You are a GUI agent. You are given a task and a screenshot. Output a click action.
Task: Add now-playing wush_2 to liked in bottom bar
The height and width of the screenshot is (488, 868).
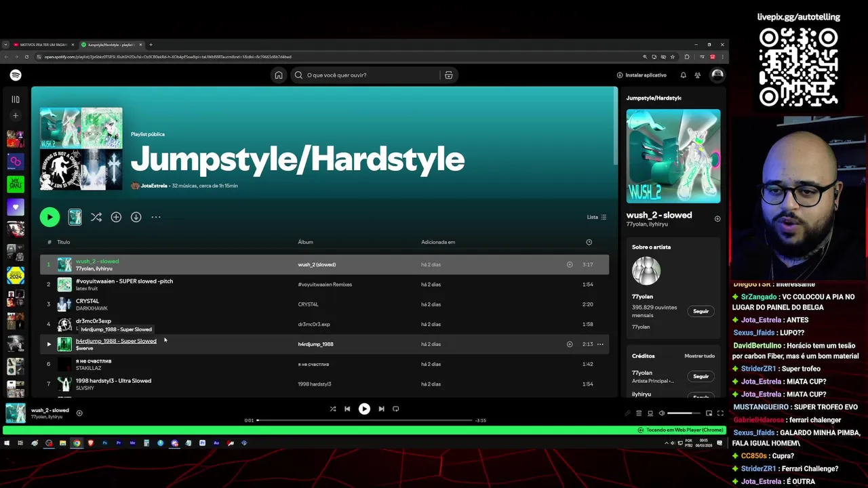(x=79, y=413)
